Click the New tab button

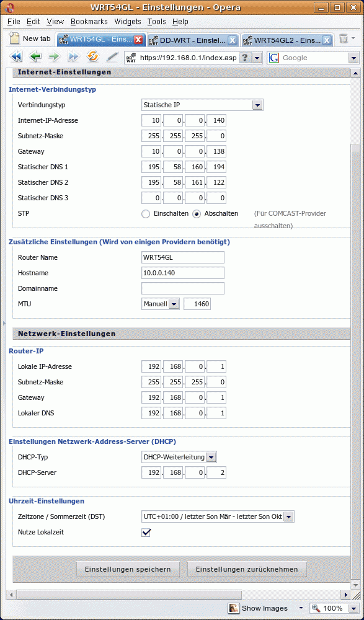(x=30, y=38)
